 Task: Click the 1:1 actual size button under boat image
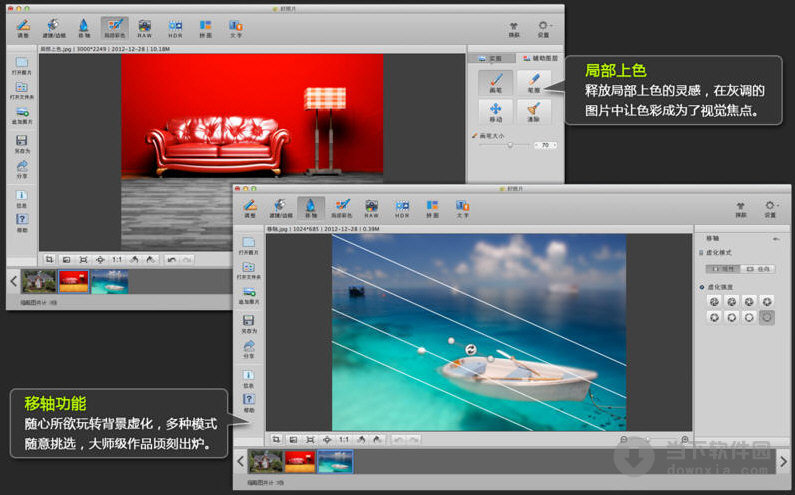pyautogui.click(x=343, y=439)
